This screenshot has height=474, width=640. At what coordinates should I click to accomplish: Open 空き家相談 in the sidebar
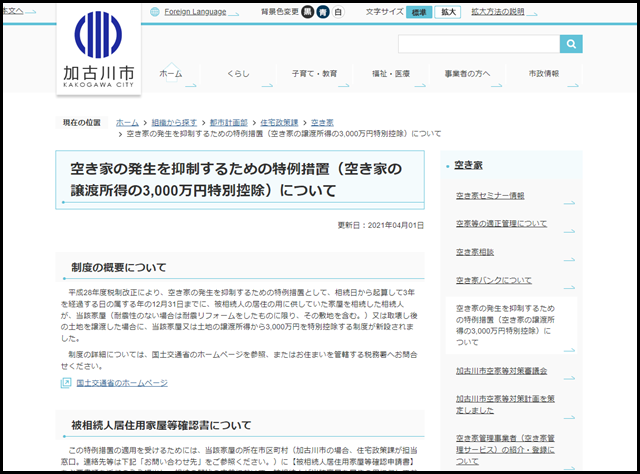click(x=475, y=252)
